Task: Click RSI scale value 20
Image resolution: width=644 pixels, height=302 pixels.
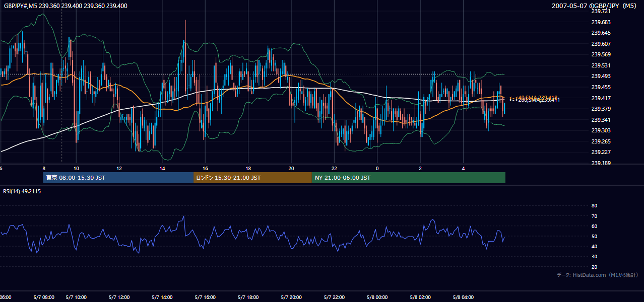Action: click(x=594, y=267)
